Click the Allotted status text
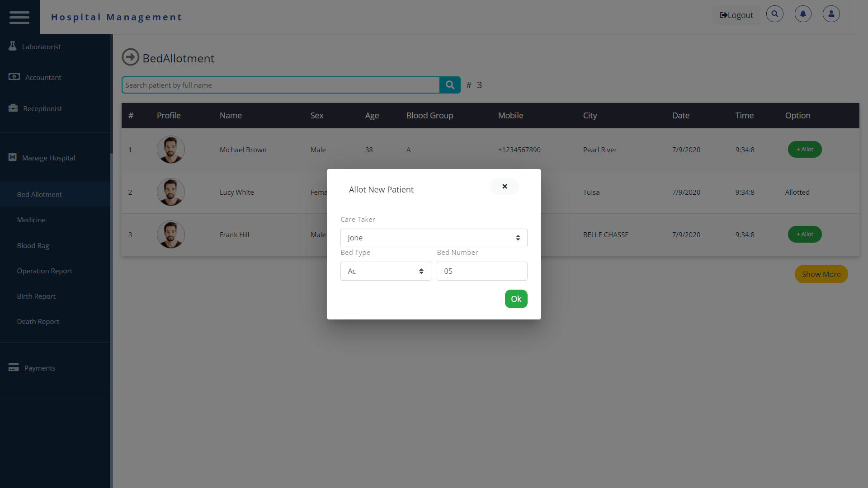 click(797, 192)
